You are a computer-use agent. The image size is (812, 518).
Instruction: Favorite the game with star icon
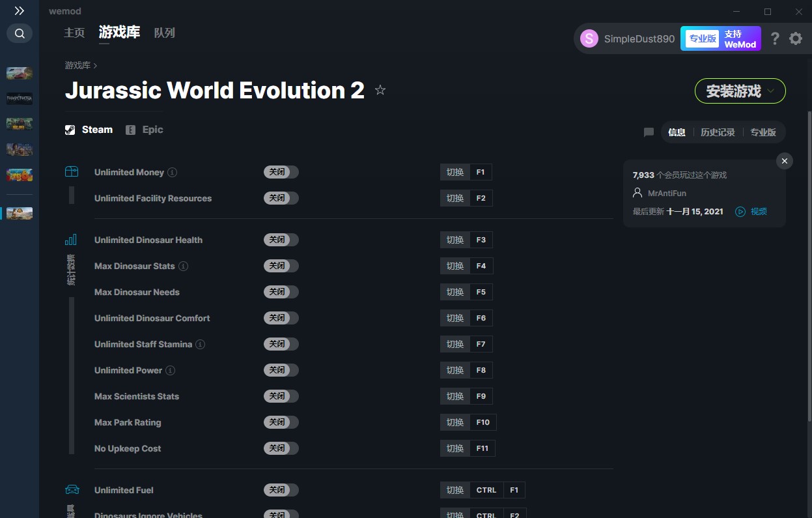(x=380, y=91)
